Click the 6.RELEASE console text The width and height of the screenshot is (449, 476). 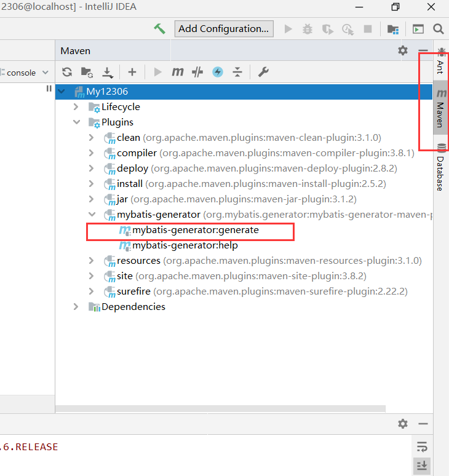pyautogui.click(x=29, y=447)
